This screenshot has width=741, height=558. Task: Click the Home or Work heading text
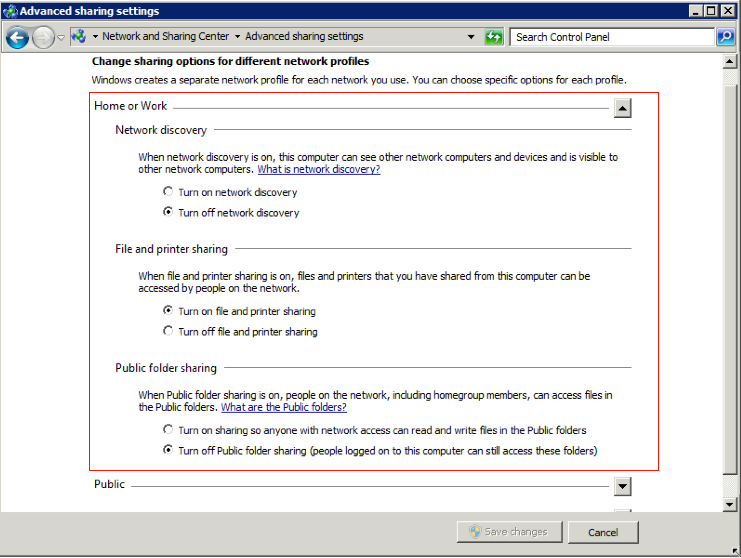tap(130, 106)
